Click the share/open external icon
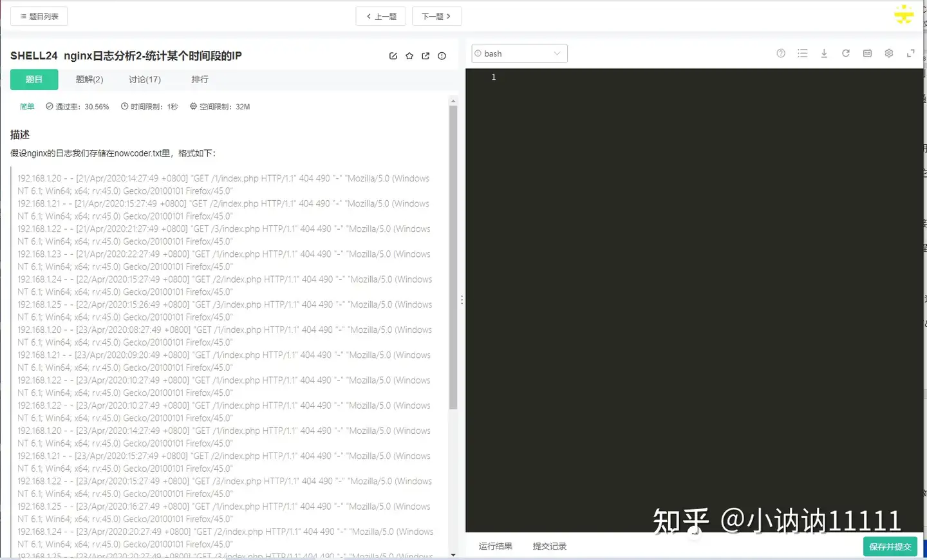The height and width of the screenshot is (560, 927). tap(426, 56)
